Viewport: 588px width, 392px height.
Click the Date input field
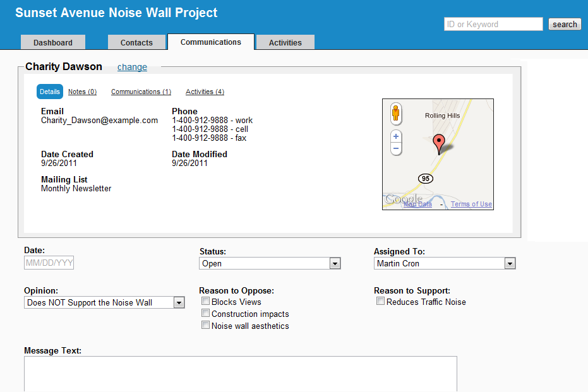pyautogui.click(x=49, y=263)
